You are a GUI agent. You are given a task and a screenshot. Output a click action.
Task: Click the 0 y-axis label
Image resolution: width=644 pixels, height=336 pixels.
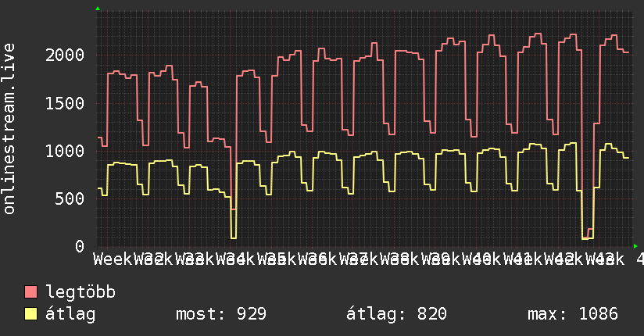tap(80, 247)
